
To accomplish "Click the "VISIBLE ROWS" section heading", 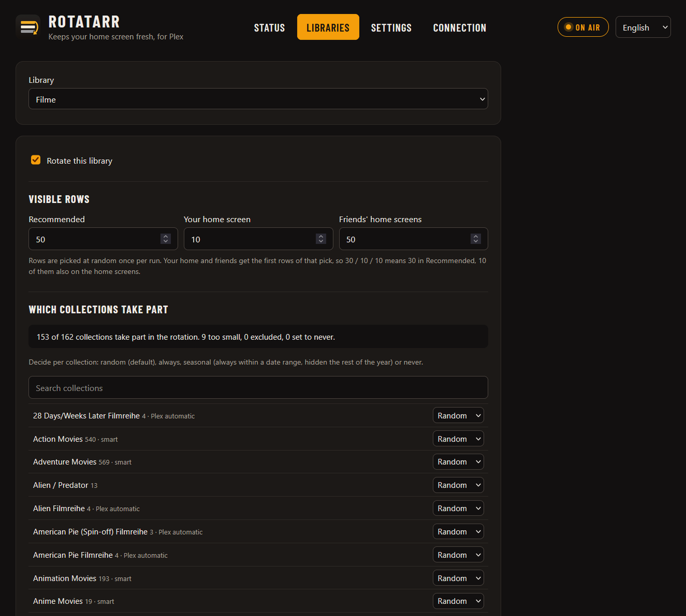I will click(x=59, y=199).
